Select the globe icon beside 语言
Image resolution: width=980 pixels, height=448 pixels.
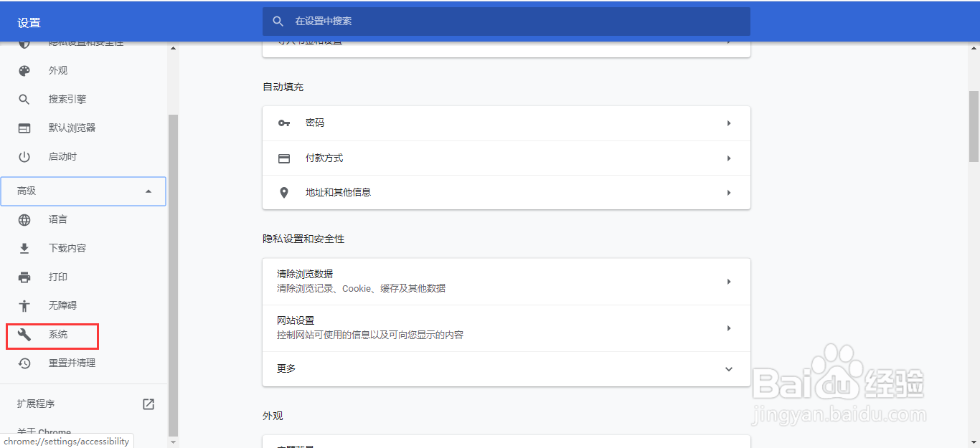pyautogui.click(x=24, y=219)
